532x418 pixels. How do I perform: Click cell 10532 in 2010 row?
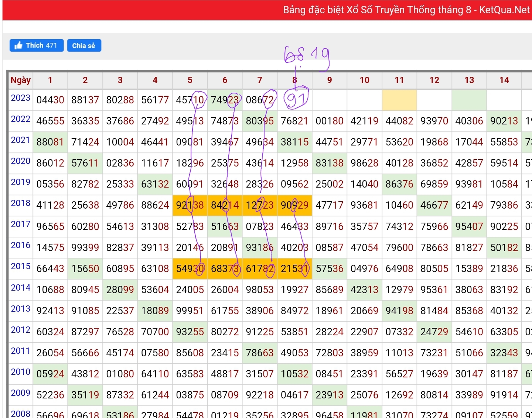coord(294,374)
